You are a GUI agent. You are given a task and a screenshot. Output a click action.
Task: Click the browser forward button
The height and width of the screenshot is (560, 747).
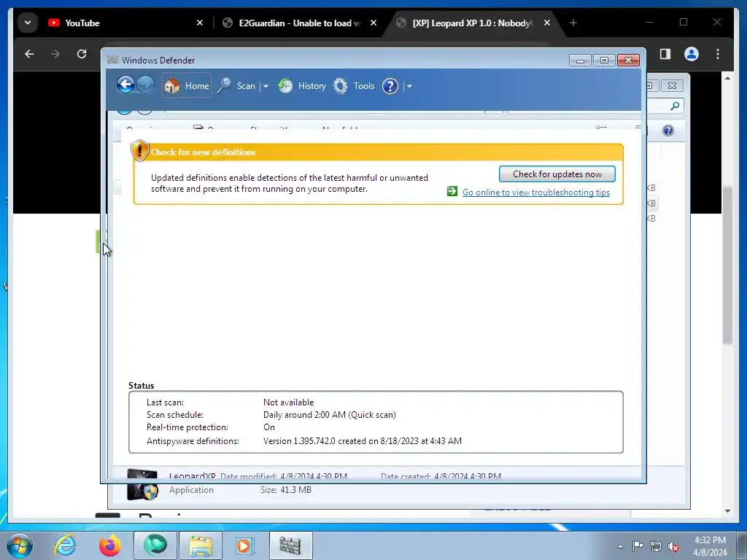[55, 54]
